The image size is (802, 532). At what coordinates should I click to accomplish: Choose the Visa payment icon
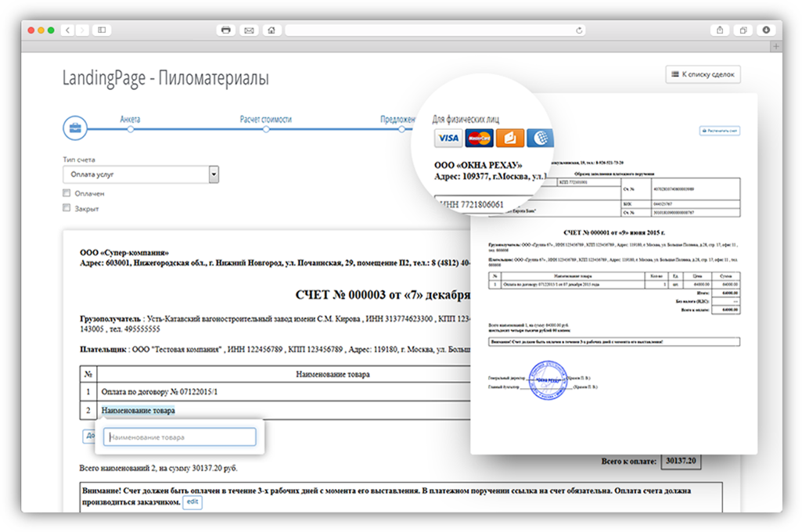click(x=448, y=138)
